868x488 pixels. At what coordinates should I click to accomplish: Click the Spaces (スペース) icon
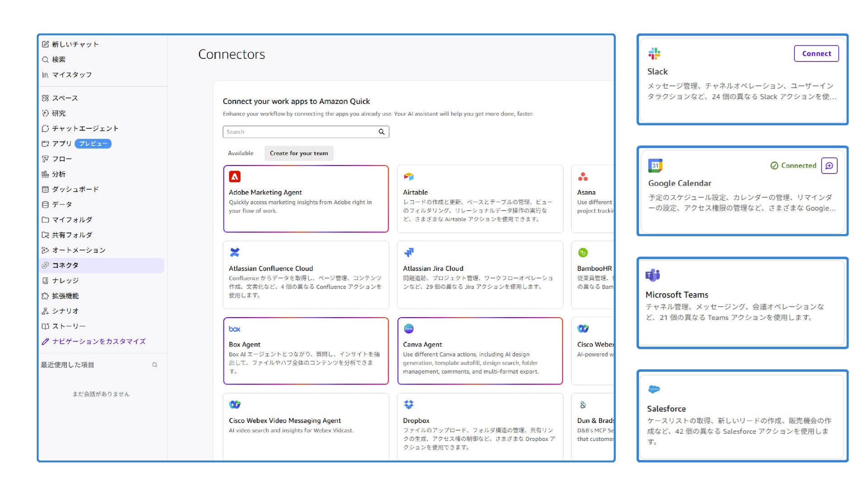(x=45, y=98)
